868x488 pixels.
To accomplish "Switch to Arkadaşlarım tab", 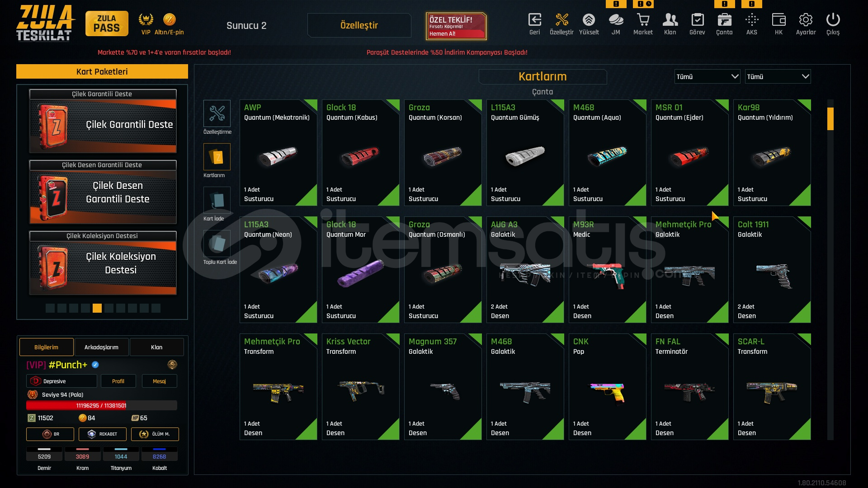I will pos(101,347).
